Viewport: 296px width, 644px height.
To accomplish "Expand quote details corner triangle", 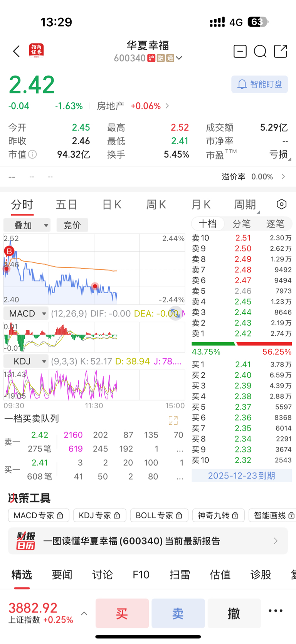I will coord(289,159).
